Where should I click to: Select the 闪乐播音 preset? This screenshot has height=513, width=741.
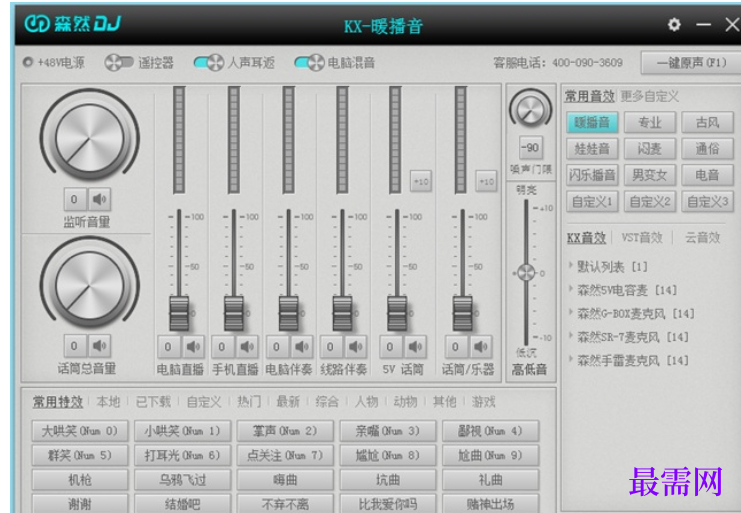pyautogui.click(x=592, y=175)
